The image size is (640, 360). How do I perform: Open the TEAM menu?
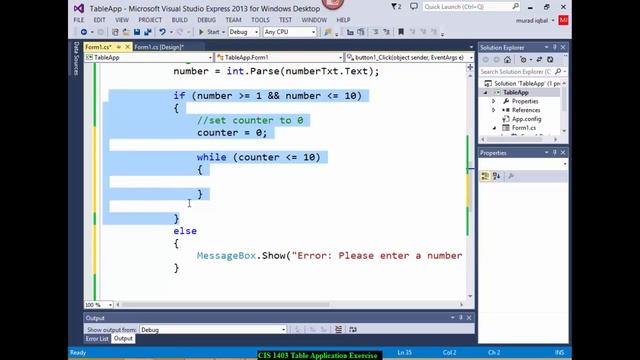[233, 20]
